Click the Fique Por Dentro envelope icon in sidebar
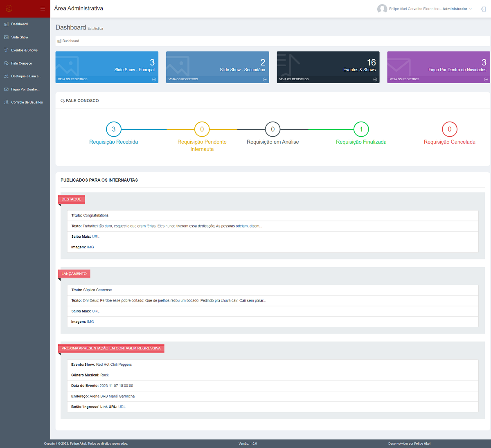 [6, 89]
